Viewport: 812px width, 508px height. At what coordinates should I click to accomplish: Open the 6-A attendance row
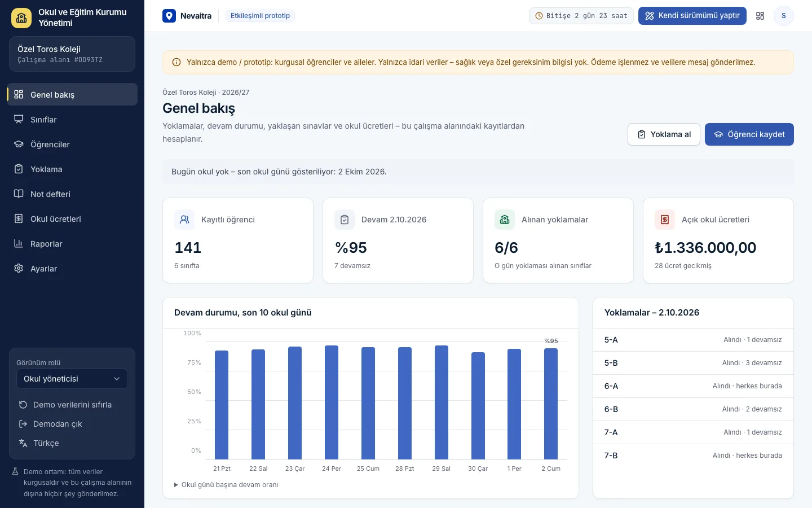[x=693, y=386]
